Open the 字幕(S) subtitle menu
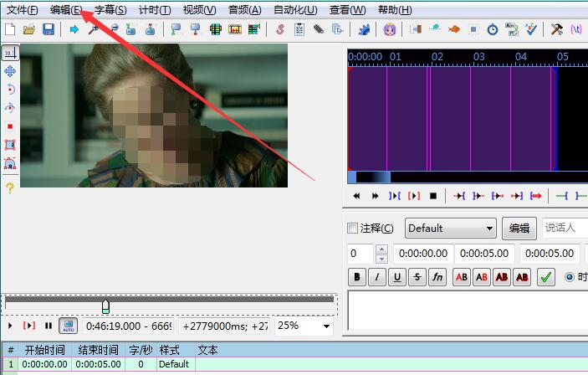This screenshot has height=375, width=588. coord(110,9)
